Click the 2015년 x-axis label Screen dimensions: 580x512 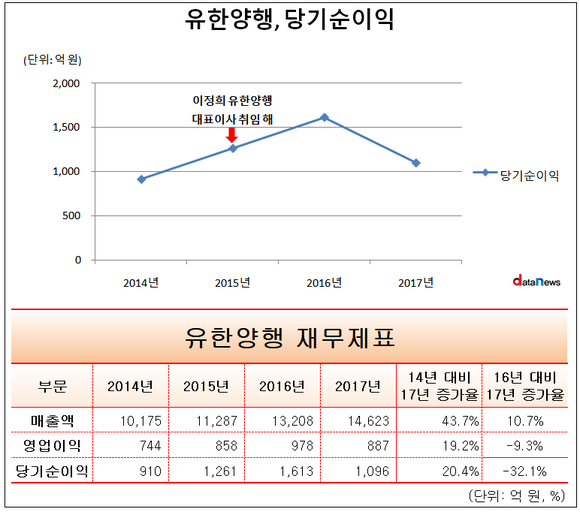click(x=233, y=283)
